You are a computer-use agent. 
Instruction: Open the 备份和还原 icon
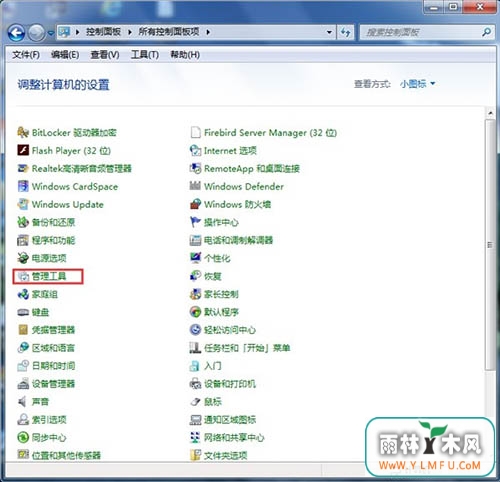tap(23, 222)
